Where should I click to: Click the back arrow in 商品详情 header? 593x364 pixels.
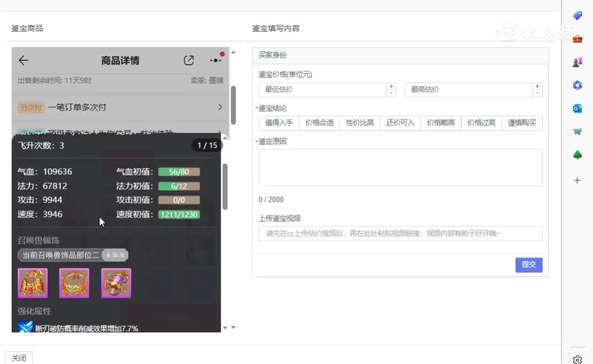(23, 60)
